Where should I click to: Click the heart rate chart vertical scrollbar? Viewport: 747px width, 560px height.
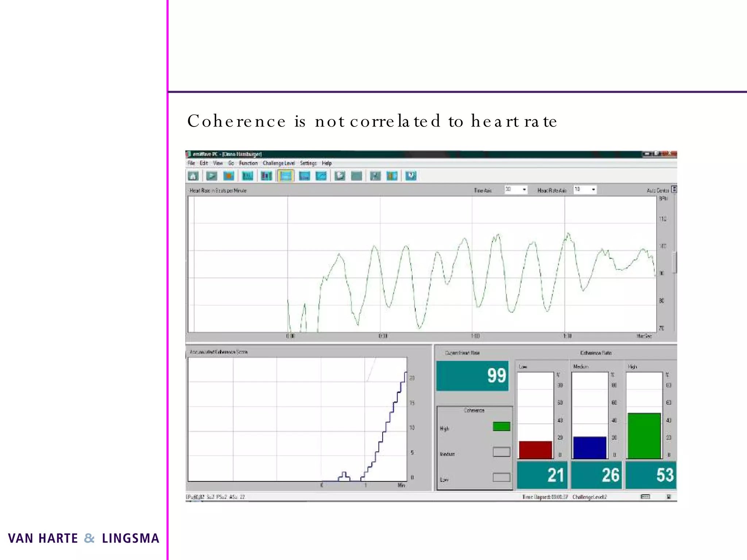pyautogui.click(x=675, y=262)
